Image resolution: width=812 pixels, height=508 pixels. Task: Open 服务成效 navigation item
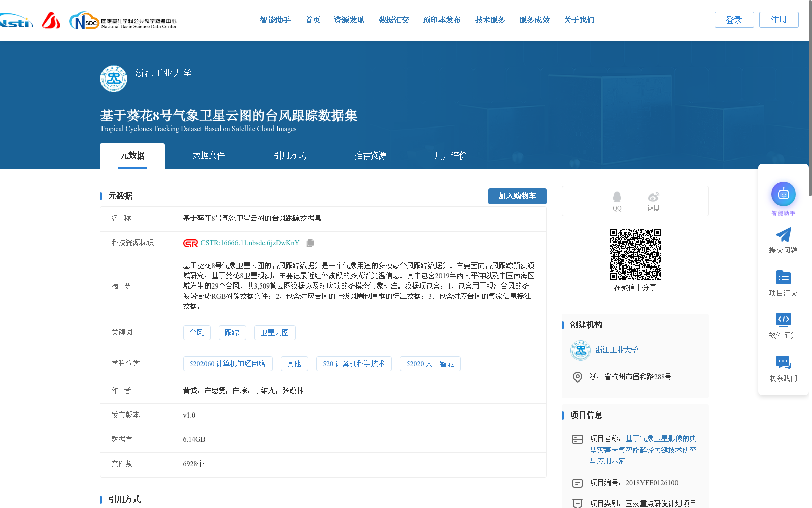(x=534, y=20)
